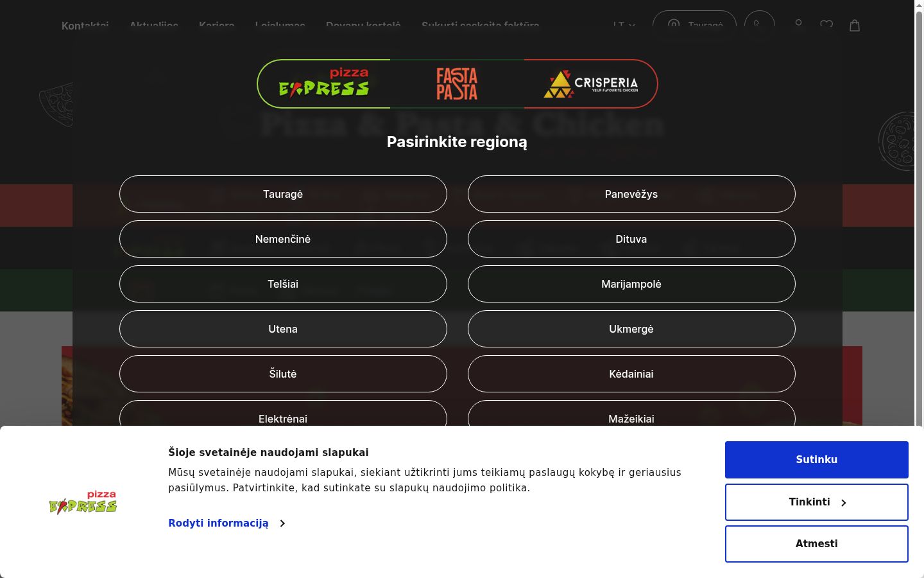Choose Utena region
The height and width of the screenshot is (578, 924).
click(283, 329)
